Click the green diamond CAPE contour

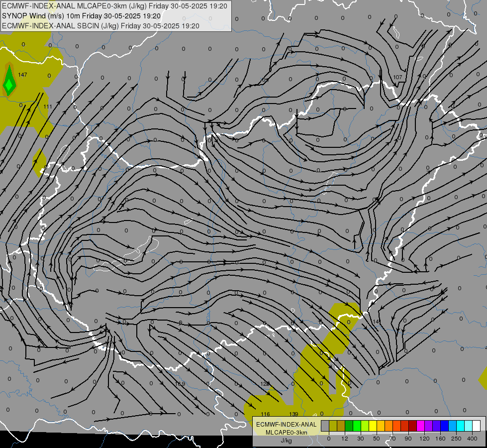tap(9, 82)
